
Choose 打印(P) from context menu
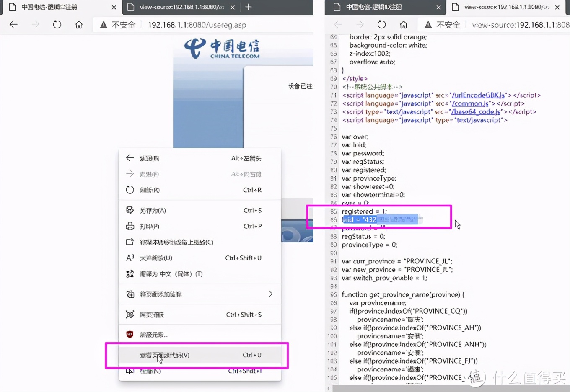[x=200, y=226]
